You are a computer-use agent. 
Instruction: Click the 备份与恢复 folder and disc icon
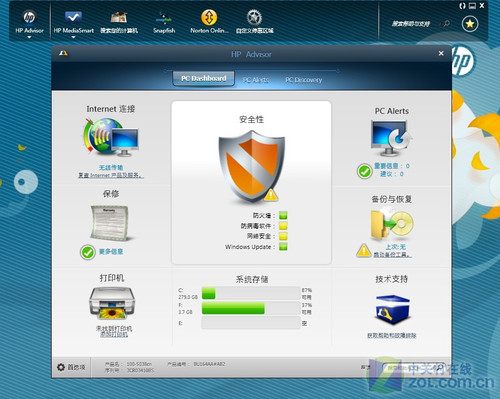click(392, 224)
